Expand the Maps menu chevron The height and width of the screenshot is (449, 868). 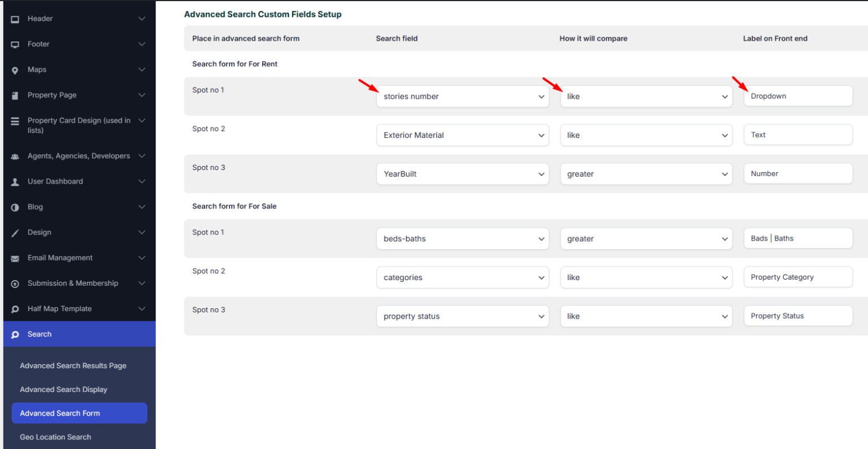tap(142, 69)
